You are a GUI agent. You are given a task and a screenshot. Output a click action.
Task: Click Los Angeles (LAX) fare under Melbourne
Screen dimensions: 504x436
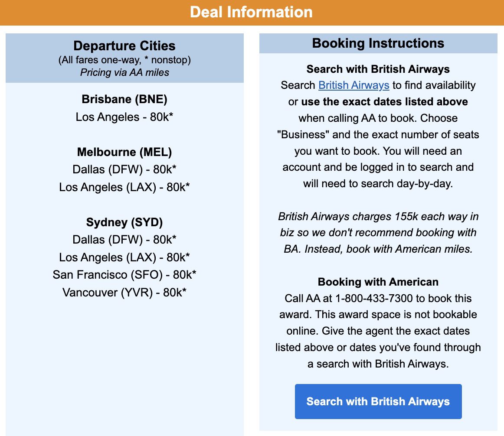pos(124,187)
